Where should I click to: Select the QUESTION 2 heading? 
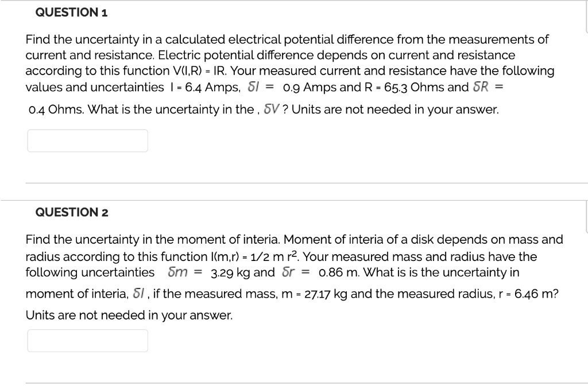(71, 212)
